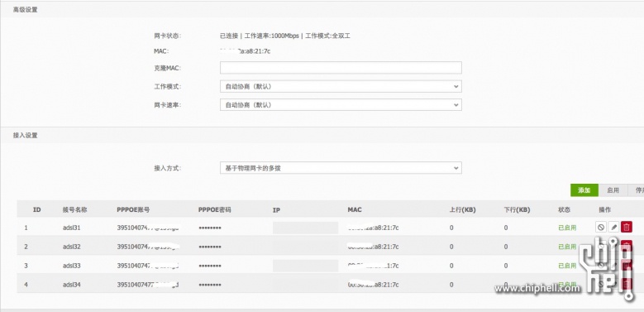This screenshot has width=644, height=312.
Task: Click the 高级设置 section heading
Action: point(25,9)
